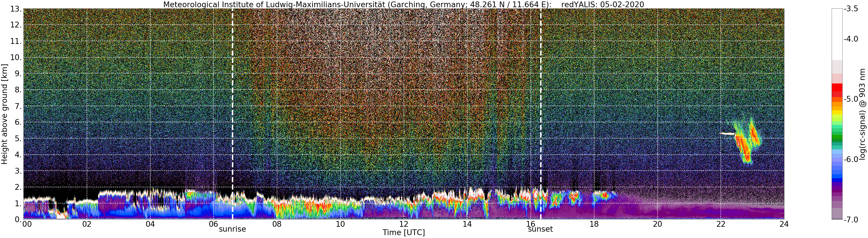Click the '-6.0' colorbar tick label
The height and width of the screenshot is (238, 868).
pos(850,159)
